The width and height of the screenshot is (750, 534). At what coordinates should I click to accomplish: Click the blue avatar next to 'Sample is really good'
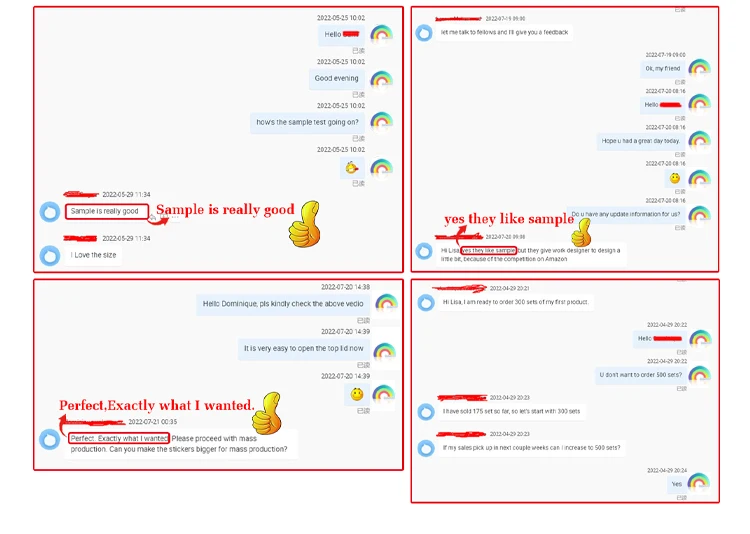click(50, 212)
